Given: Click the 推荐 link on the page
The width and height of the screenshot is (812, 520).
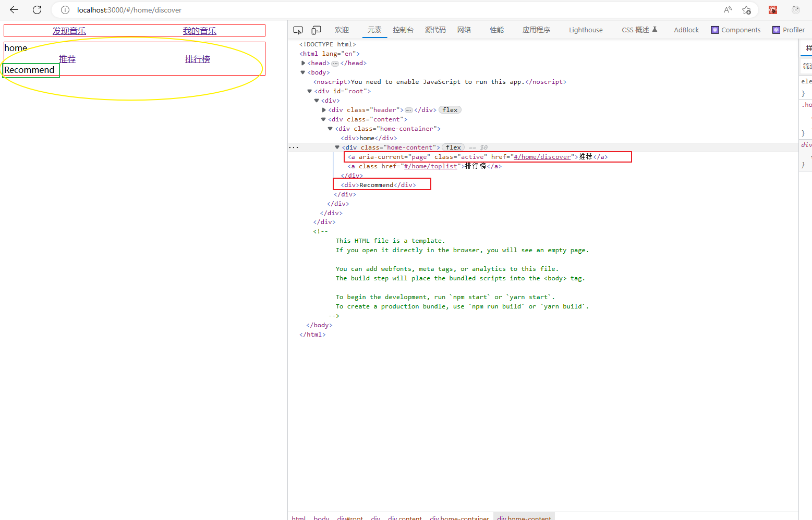Looking at the screenshot, I should tap(67, 59).
